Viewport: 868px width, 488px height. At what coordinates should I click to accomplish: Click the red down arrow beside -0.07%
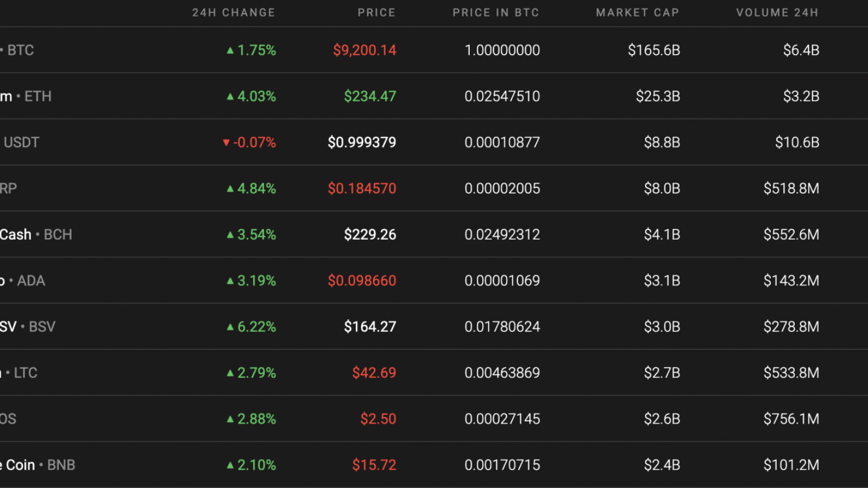pyautogui.click(x=226, y=143)
